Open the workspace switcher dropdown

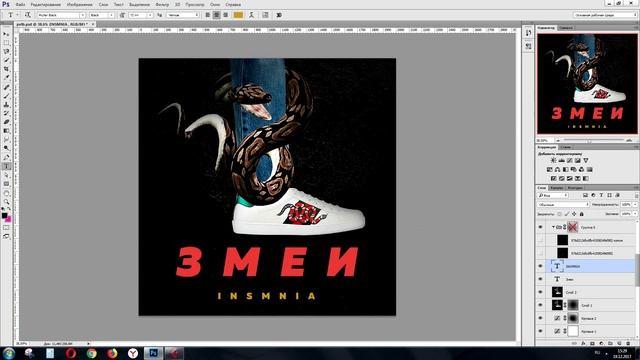point(605,15)
